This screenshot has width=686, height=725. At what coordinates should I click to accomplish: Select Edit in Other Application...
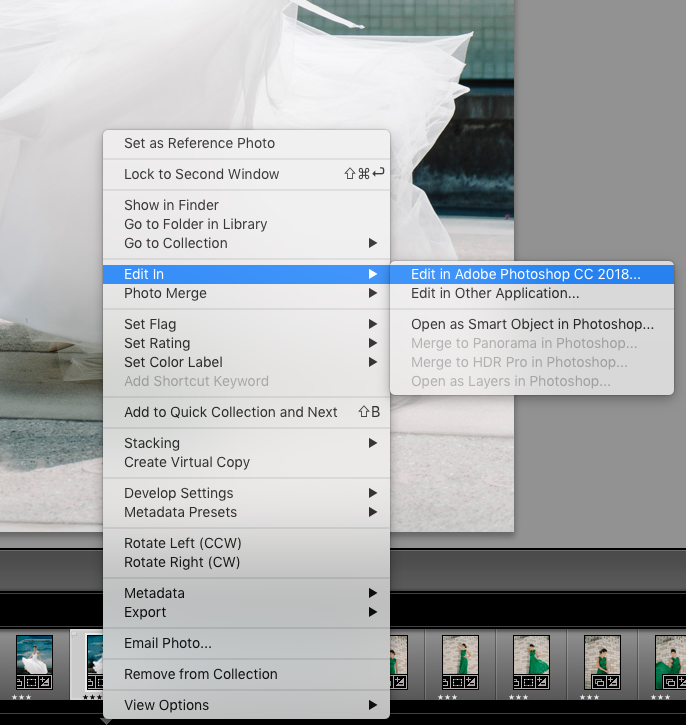(532, 293)
